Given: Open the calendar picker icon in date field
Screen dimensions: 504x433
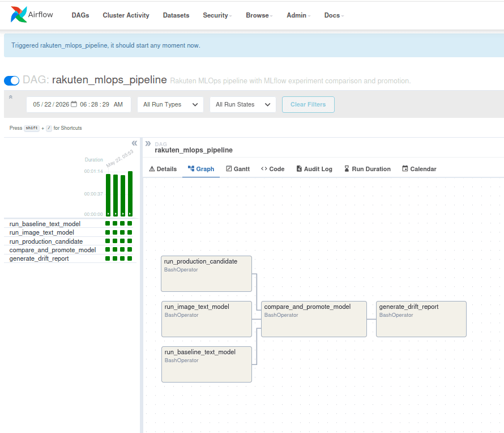Looking at the screenshot, I should [74, 104].
